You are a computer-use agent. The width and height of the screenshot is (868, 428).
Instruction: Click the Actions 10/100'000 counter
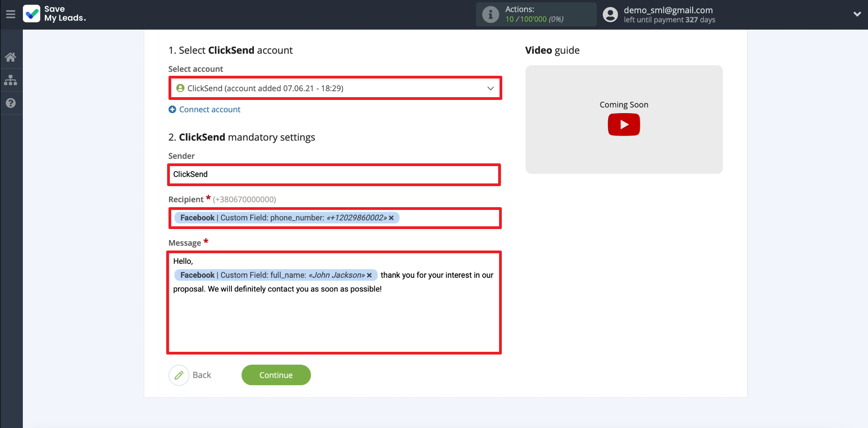534,19
